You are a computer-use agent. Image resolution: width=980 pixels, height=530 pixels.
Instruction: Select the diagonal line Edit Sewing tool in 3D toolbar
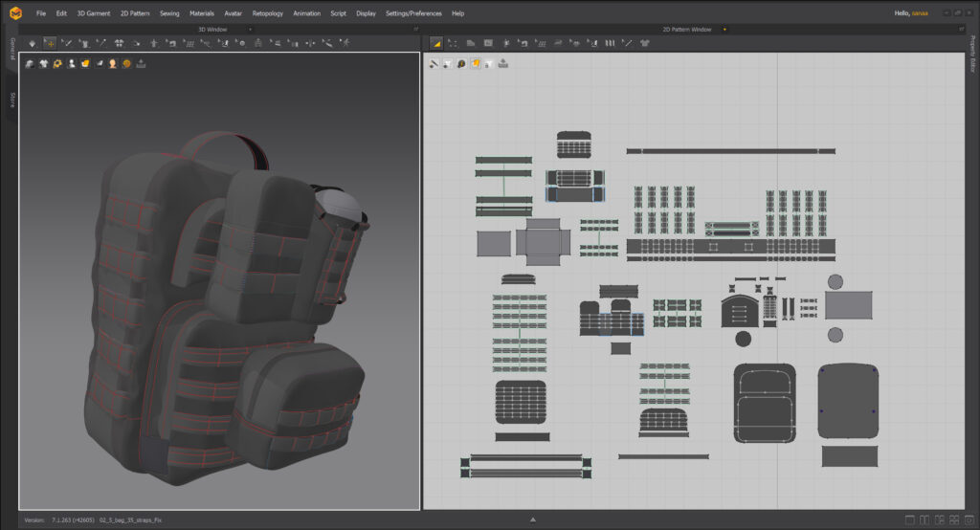[101, 43]
